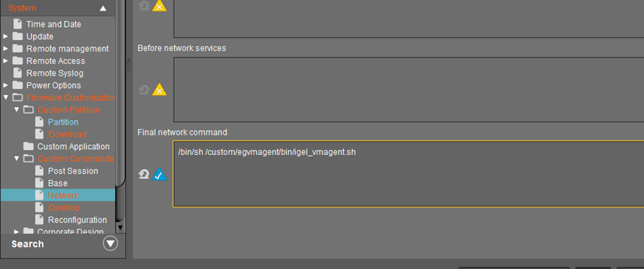Click the blue checkmark triangle for Final network command
The image size is (644, 269).
(159, 175)
